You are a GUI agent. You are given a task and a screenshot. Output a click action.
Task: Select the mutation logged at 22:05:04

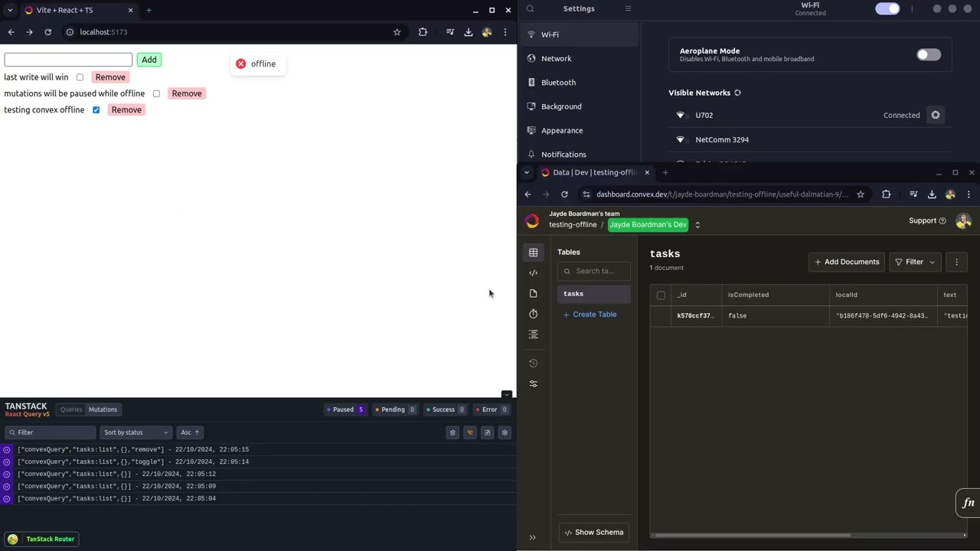pyautogui.click(x=258, y=498)
